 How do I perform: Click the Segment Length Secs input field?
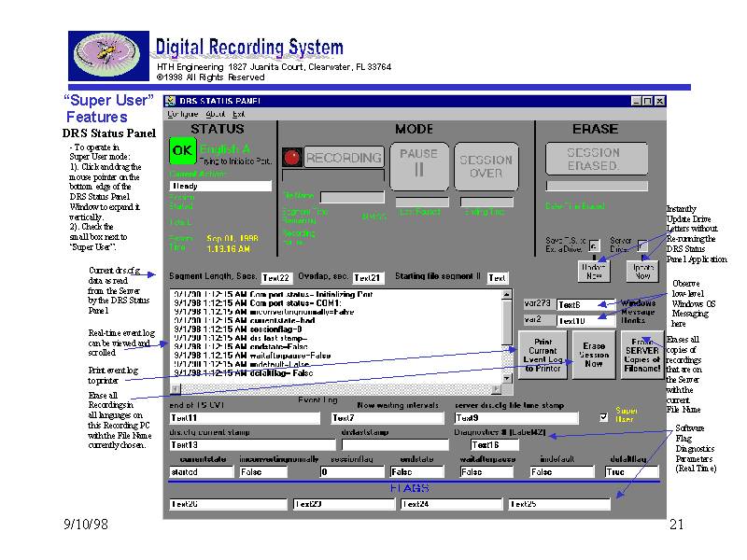(276, 278)
